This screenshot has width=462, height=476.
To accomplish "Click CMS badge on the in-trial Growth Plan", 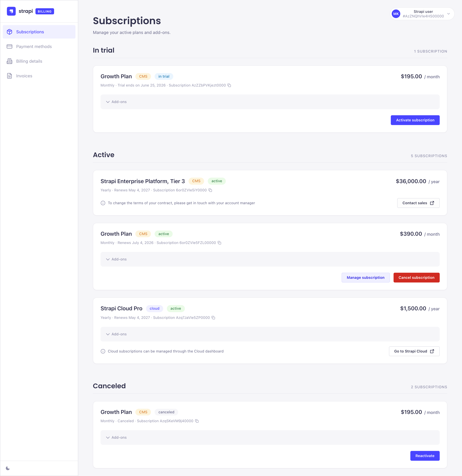I will 143,76.
